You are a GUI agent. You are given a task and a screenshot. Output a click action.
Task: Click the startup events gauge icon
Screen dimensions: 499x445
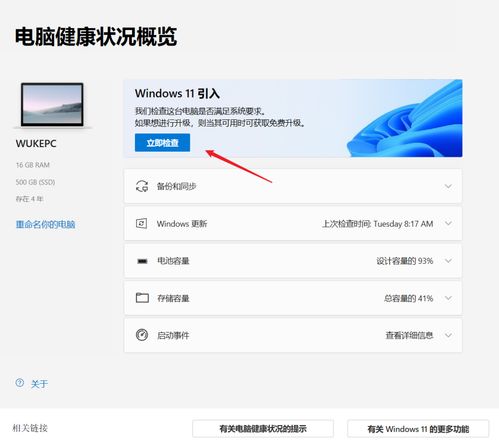click(x=142, y=335)
